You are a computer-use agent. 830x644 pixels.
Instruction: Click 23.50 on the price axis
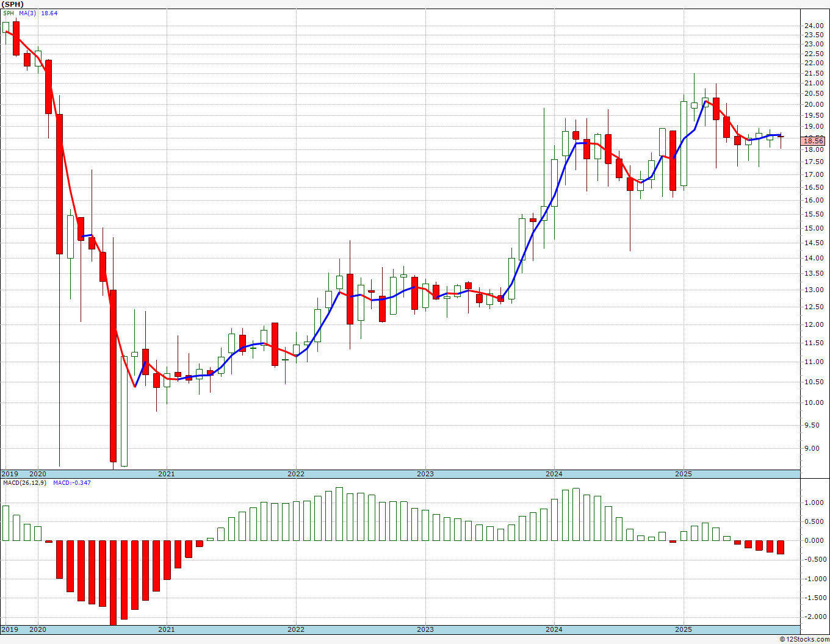(814, 35)
